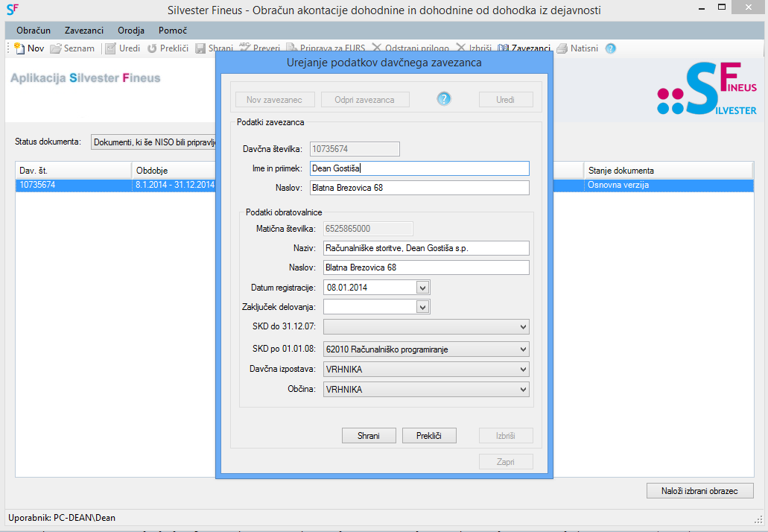Open the Davčna izpostava dropdown

pyautogui.click(x=426, y=370)
